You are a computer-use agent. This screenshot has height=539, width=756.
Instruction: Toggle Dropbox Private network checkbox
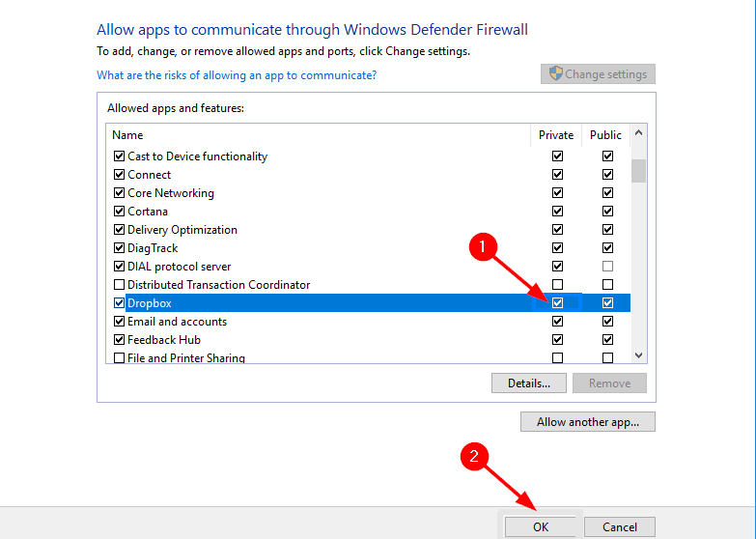[x=557, y=303]
